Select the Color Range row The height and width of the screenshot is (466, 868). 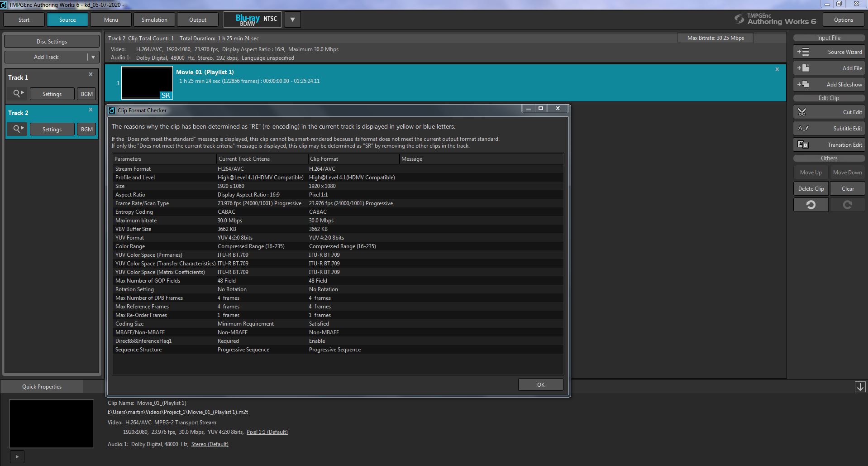click(x=338, y=246)
